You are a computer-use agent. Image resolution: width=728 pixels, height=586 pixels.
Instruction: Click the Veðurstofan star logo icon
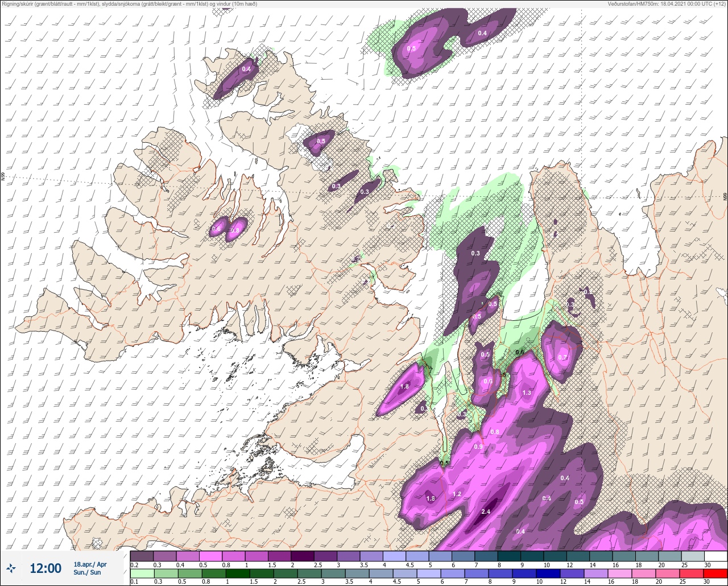pyautogui.click(x=11, y=568)
